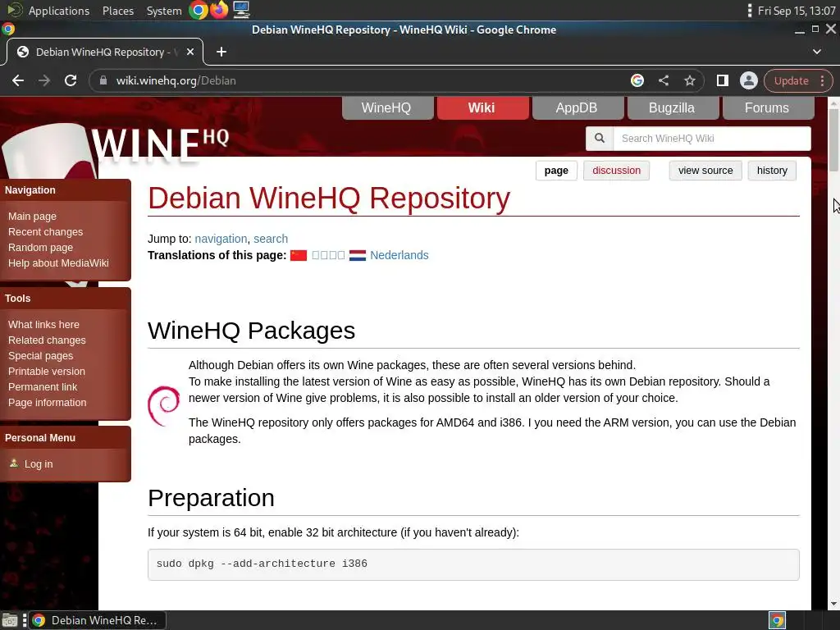
Task: Open Random page link
Action: click(x=40, y=248)
